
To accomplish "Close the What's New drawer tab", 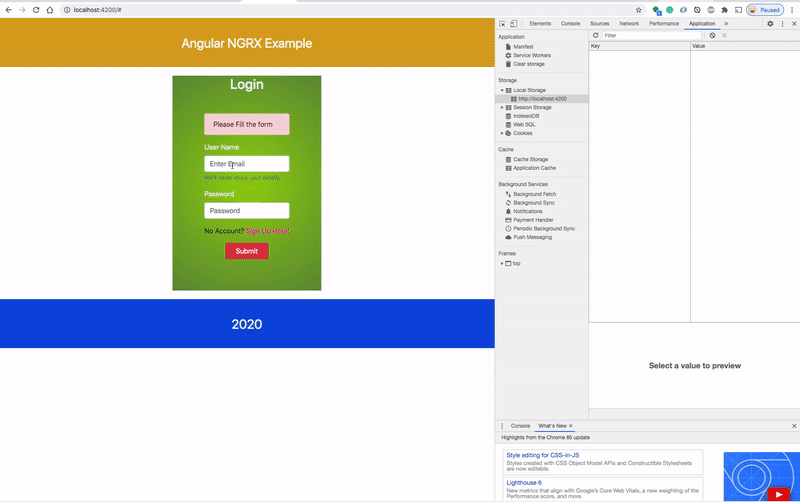I will (x=570, y=426).
